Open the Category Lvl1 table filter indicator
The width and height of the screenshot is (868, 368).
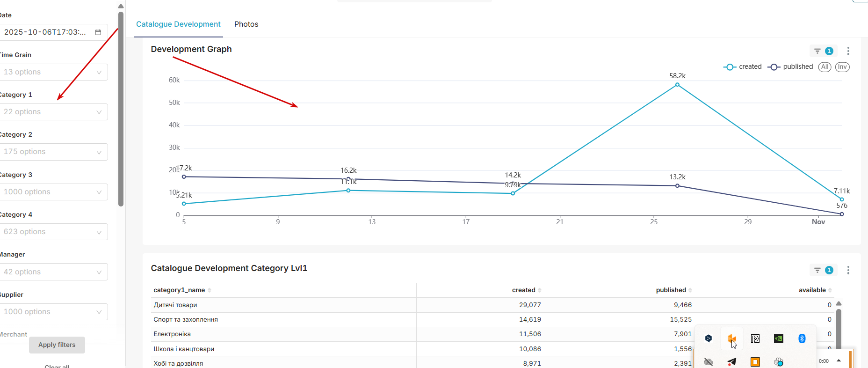(823, 270)
